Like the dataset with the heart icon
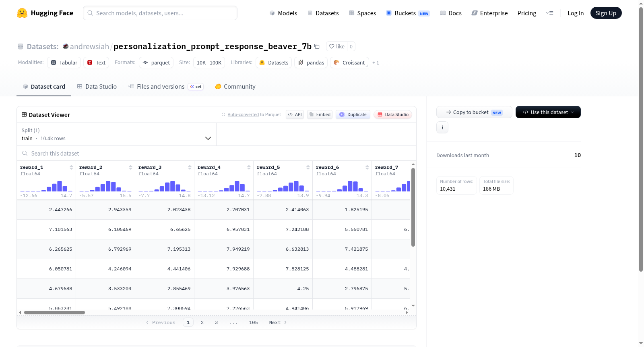The height and width of the screenshot is (347, 644). pyautogui.click(x=336, y=46)
